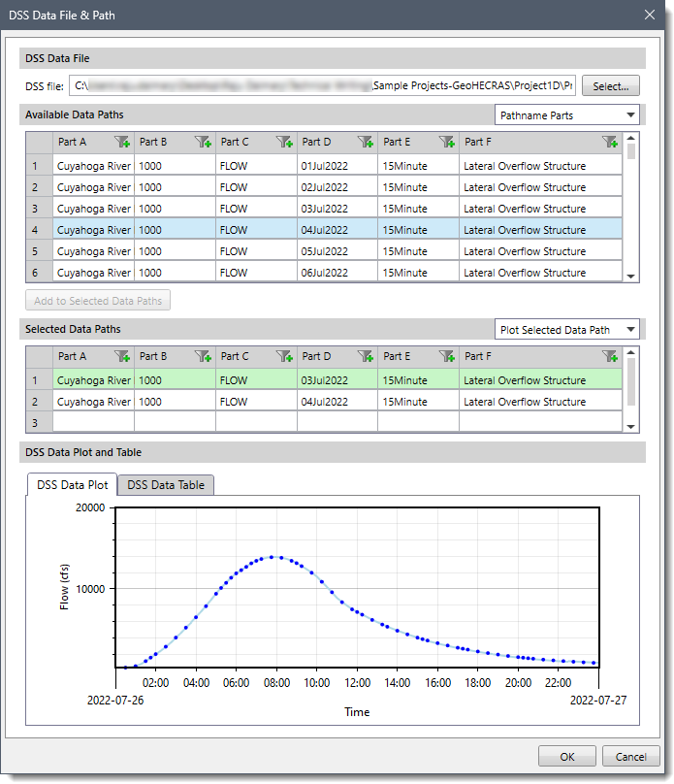Close the DSS Data File & Path dialog
This screenshot has height=784, width=674.
[x=650, y=15]
